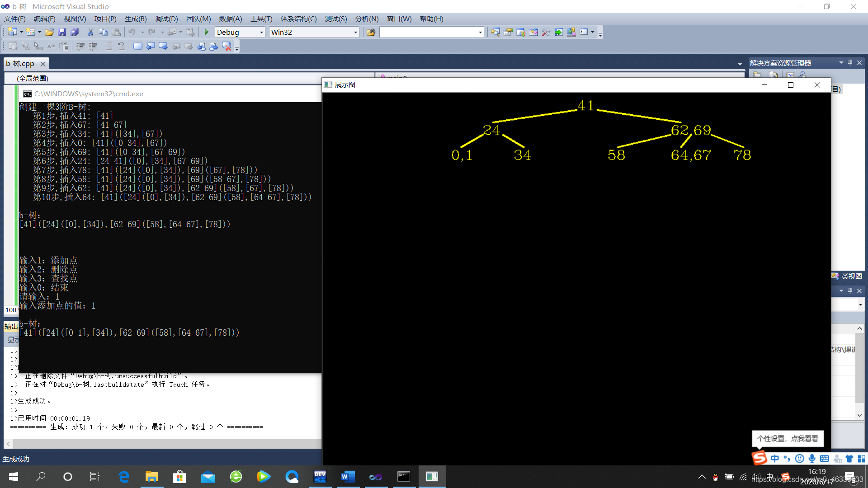Open the Properties window toolbar icon
The width and height of the screenshot is (868, 488).
[508, 32]
